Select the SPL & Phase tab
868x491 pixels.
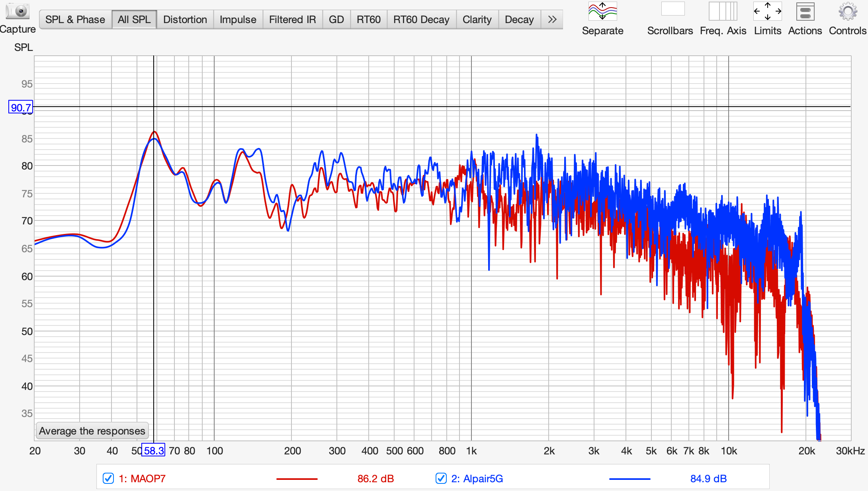coord(75,19)
